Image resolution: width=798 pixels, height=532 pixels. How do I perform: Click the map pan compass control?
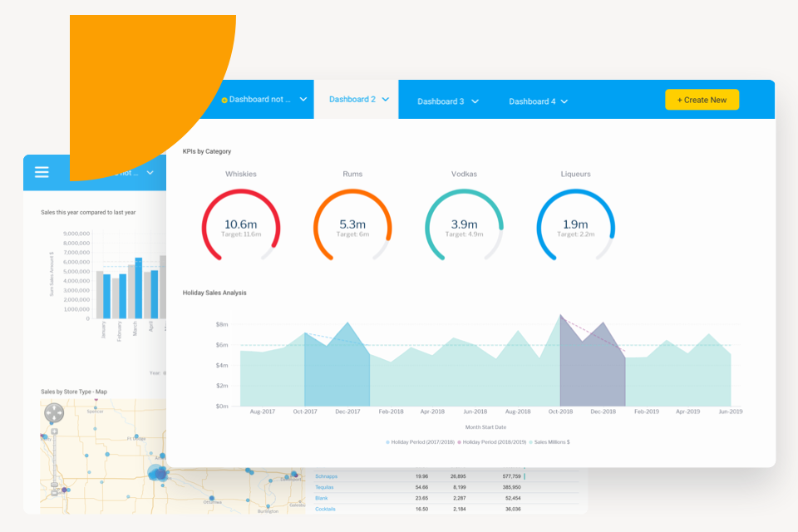(x=53, y=412)
